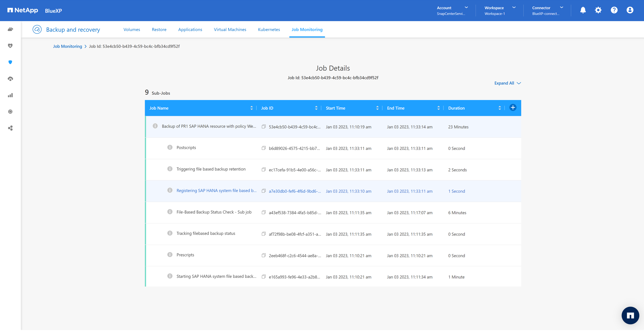Click the shield protection sidebar icon

point(10,62)
